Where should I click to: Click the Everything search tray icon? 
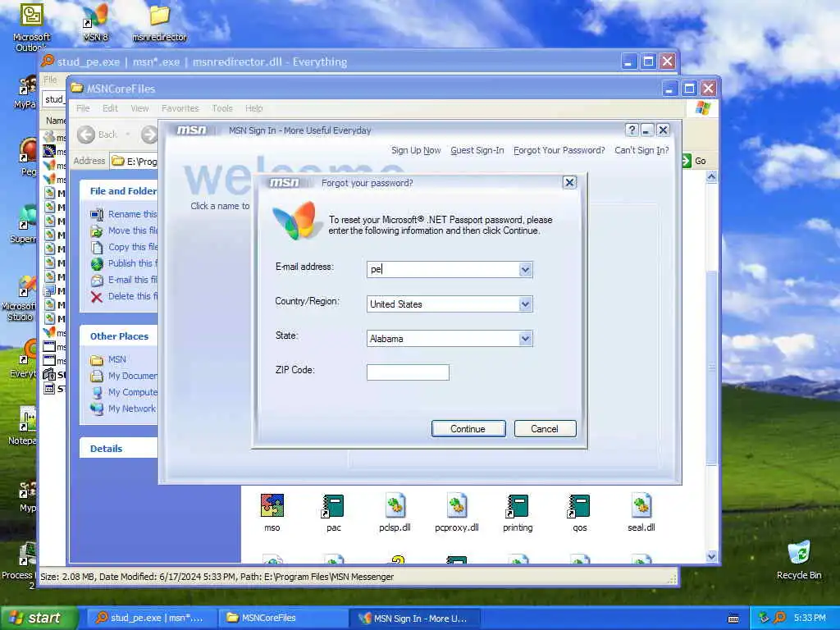point(780,618)
